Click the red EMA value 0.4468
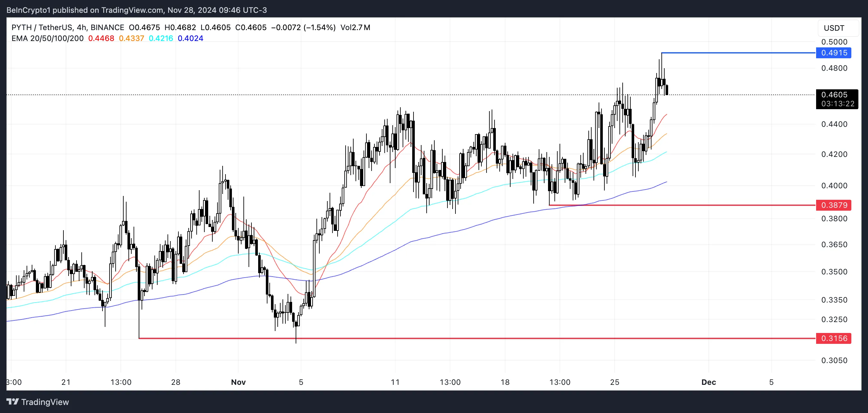The height and width of the screenshot is (413, 868). [x=101, y=38]
